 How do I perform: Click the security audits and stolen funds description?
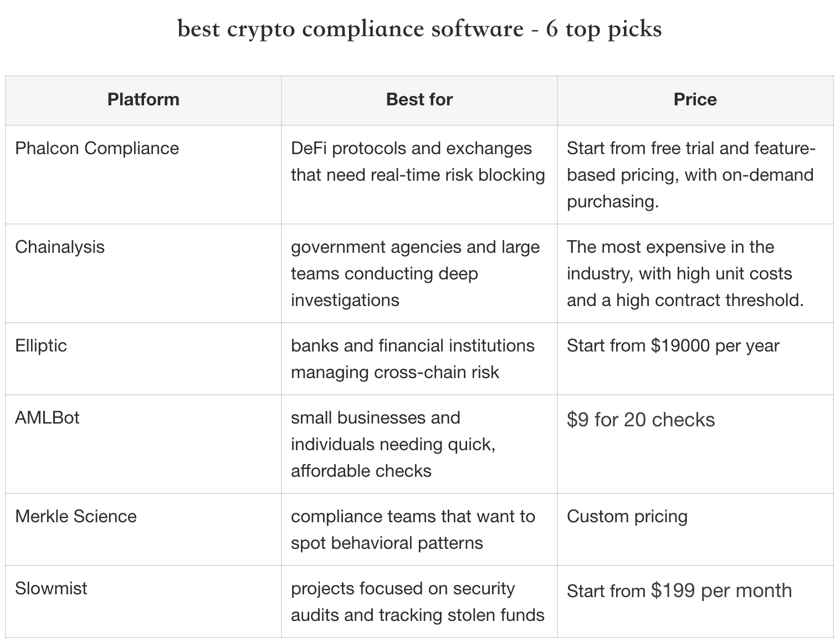tap(417, 602)
